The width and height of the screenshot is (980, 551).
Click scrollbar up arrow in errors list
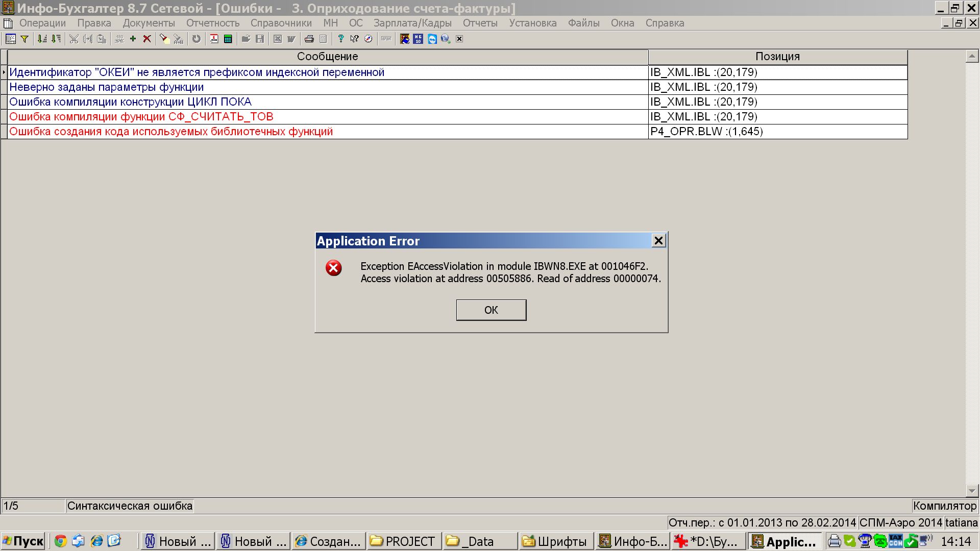pos(972,56)
